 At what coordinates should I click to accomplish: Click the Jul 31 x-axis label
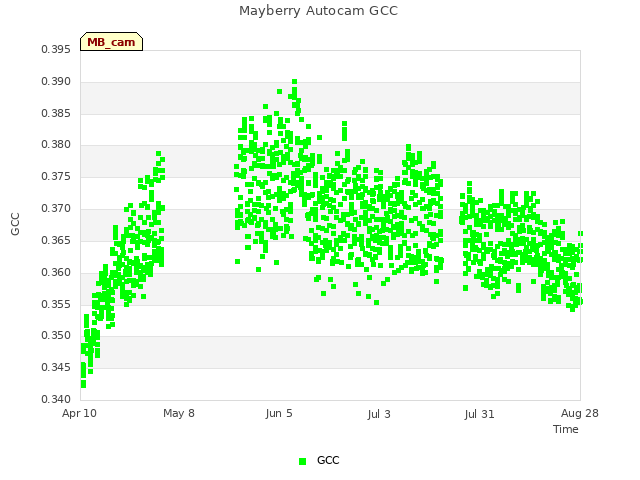tap(479, 414)
